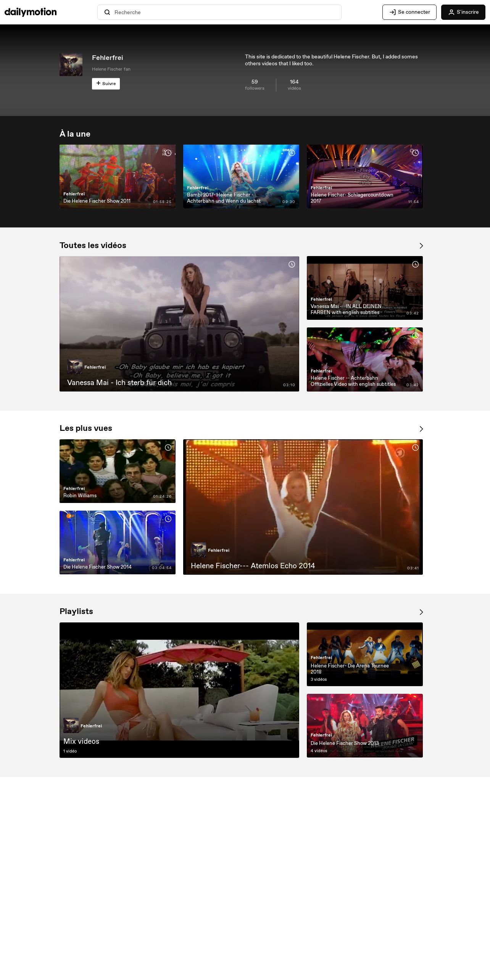This screenshot has height=980, width=490.
Task: Open the Les plus vues heading
Action: 86,428
